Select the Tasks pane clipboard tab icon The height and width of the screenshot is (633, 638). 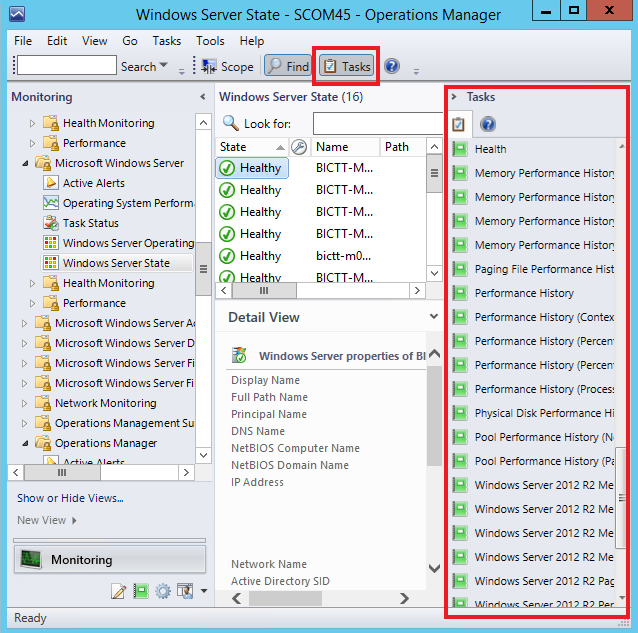[459, 124]
